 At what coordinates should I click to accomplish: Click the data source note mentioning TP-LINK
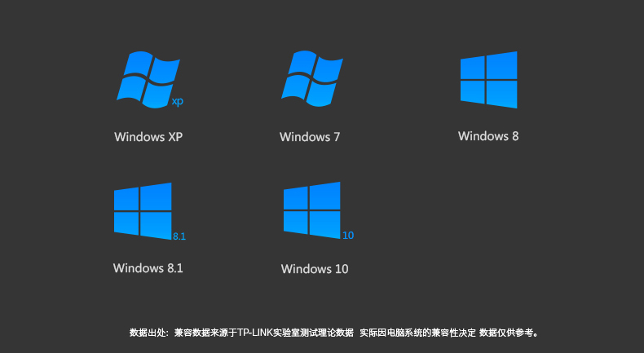334,333
